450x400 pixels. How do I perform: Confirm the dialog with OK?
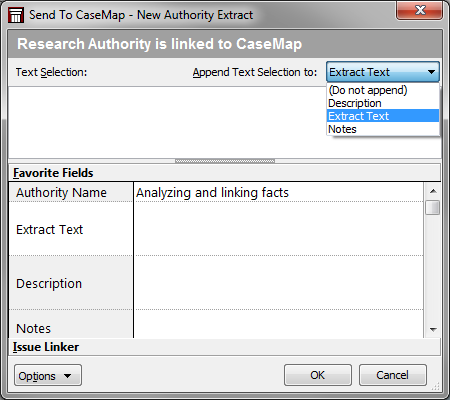(318, 375)
